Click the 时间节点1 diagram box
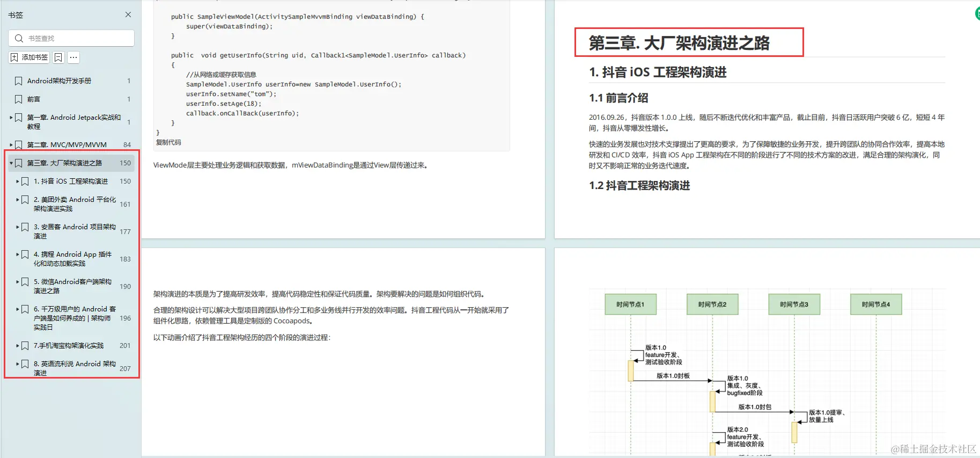This screenshot has height=458, width=980. (x=630, y=304)
